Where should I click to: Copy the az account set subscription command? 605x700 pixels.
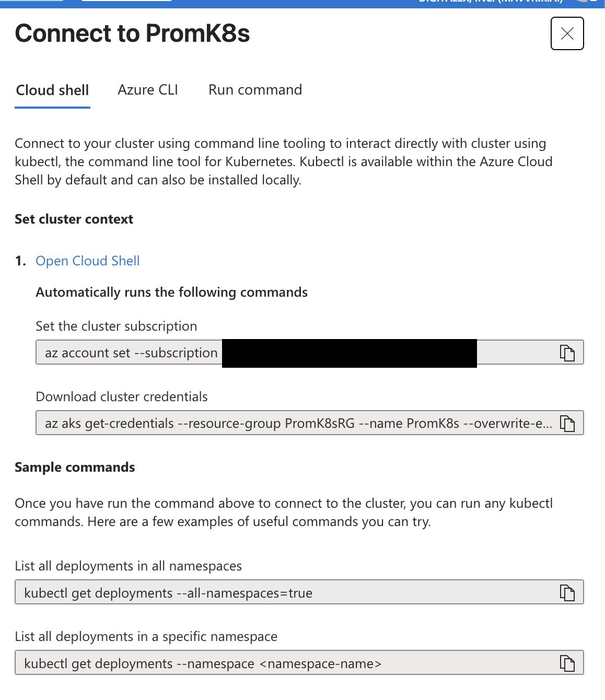point(567,353)
